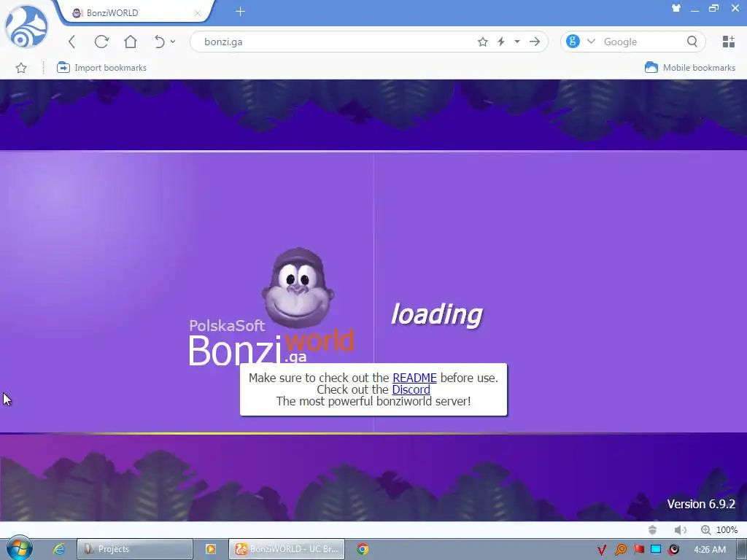Open the media player taskbar icon
This screenshot has height=560, width=747.
point(211,549)
